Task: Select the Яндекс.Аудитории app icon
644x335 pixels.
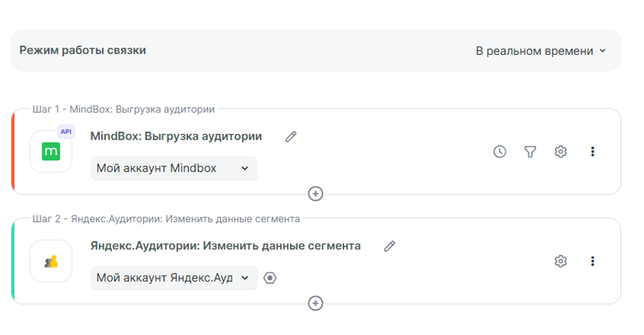Action: pyautogui.click(x=51, y=261)
